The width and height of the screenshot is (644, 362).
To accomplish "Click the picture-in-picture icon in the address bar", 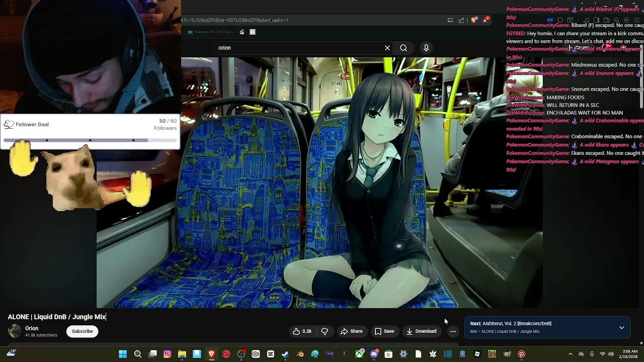I will tap(450, 20).
